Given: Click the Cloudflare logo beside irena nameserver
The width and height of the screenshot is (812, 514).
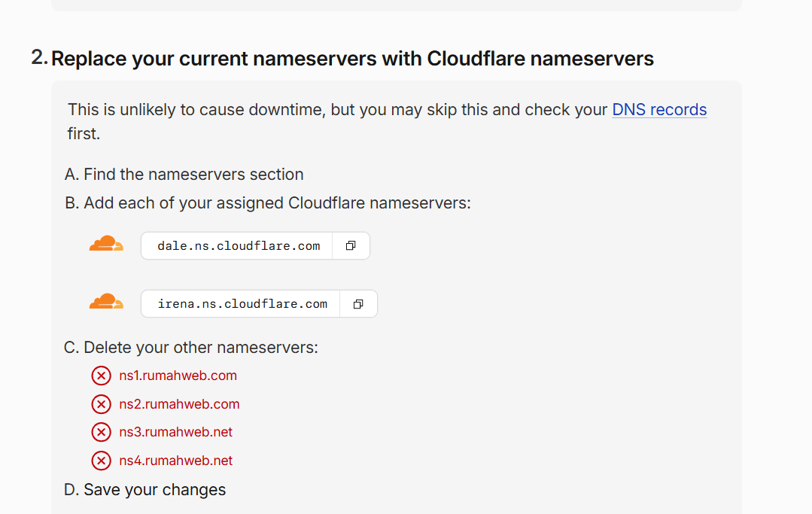Looking at the screenshot, I should (106, 302).
